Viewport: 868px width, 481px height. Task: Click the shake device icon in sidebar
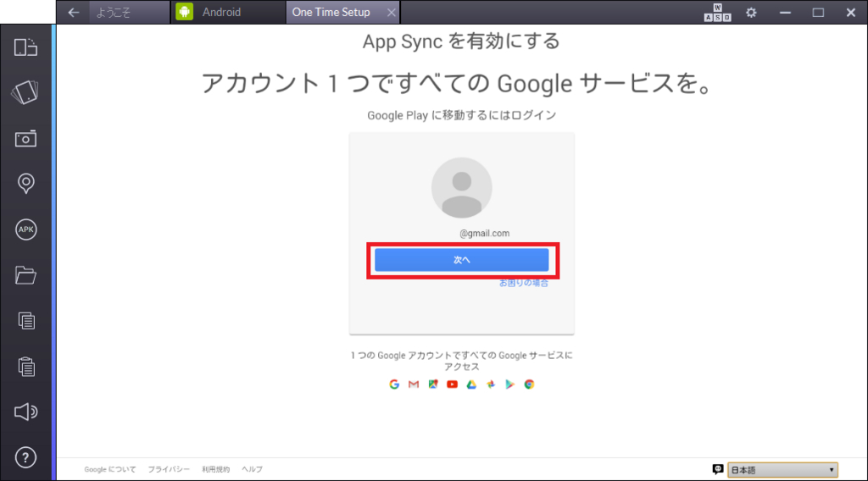coord(25,92)
